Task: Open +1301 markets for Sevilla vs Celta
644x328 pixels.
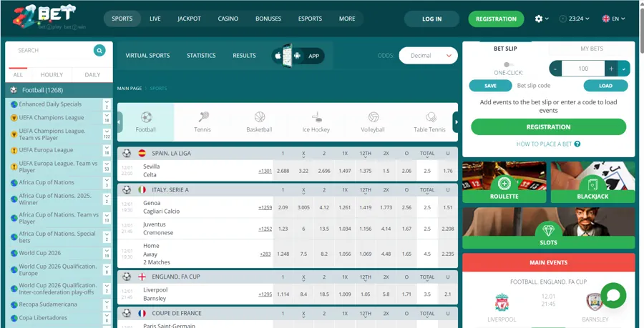Action: 265,171
